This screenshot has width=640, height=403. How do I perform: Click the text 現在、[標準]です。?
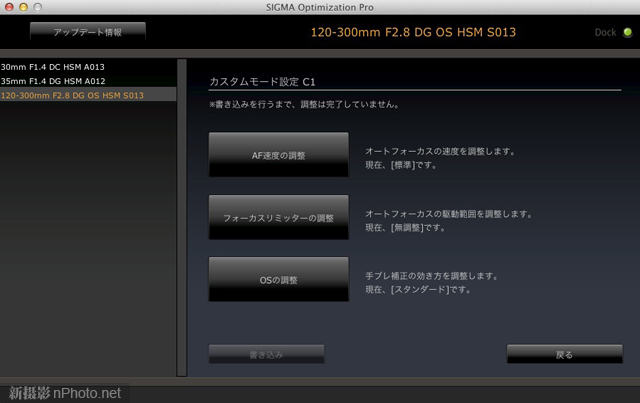click(x=401, y=165)
